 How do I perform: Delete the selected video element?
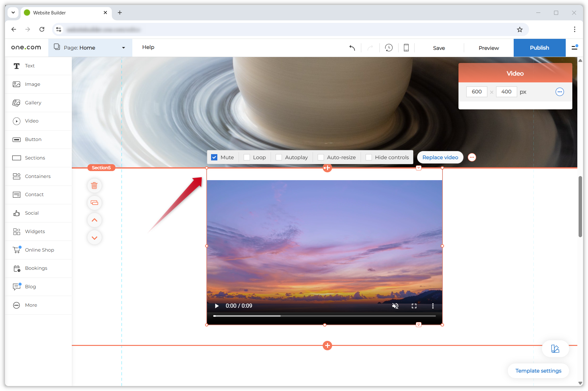[94, 185]
